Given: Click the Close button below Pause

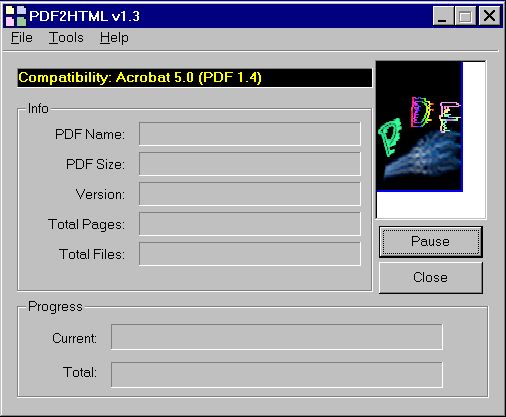Looking at the screenshot, I should tap(430, 277).
